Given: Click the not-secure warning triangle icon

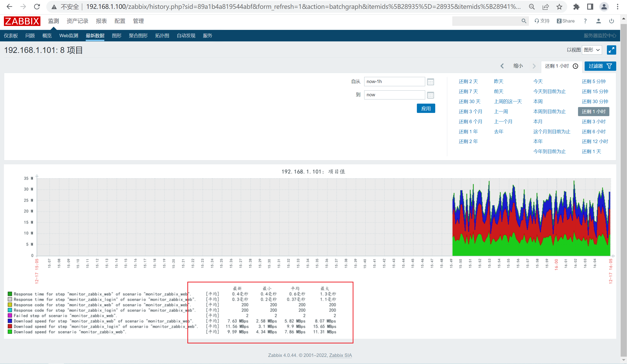Looking at the screenshot, I should [54, 7].
